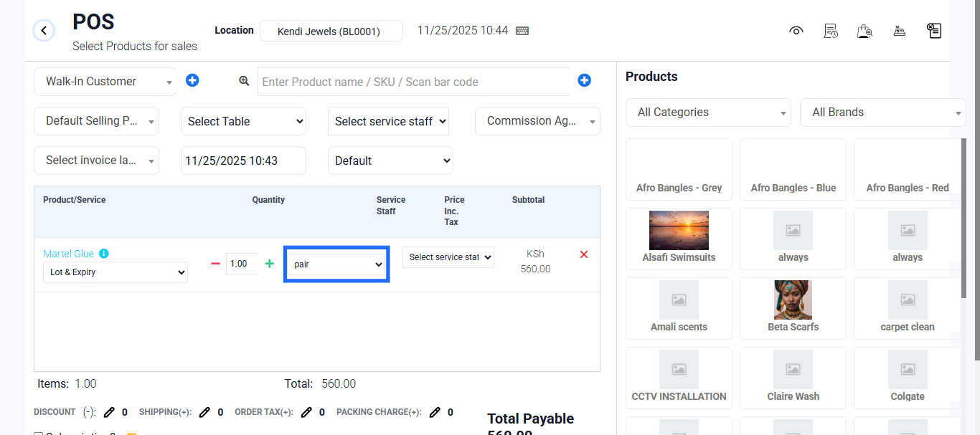Click the Total Payable label
980x435 pixels.
[531, 419]
